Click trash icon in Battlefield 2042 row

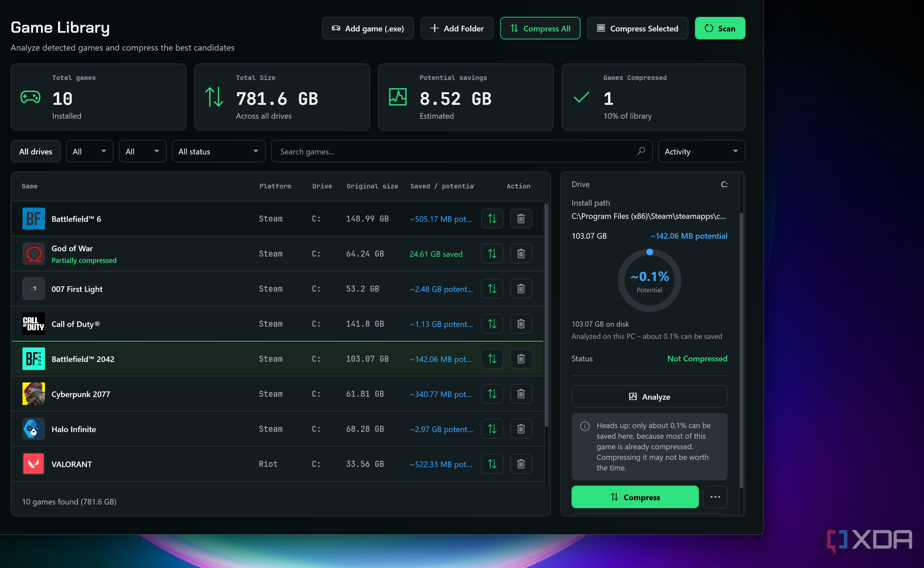(x=521, y=359)
